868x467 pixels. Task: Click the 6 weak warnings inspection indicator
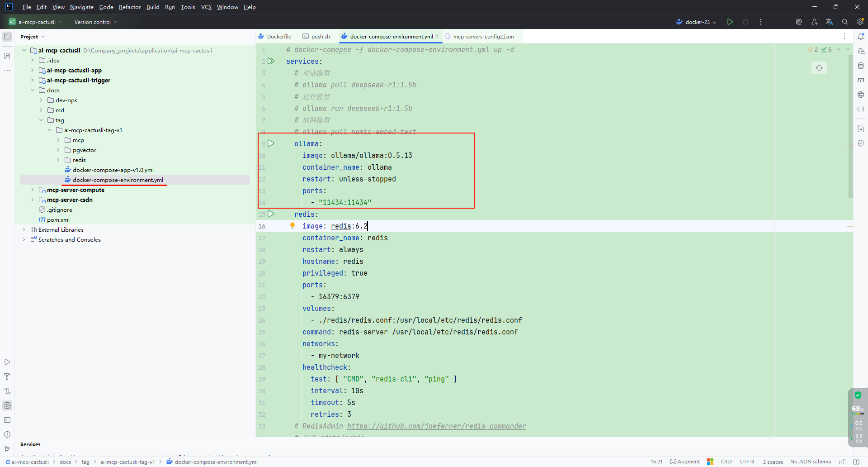tap(826, 49)
